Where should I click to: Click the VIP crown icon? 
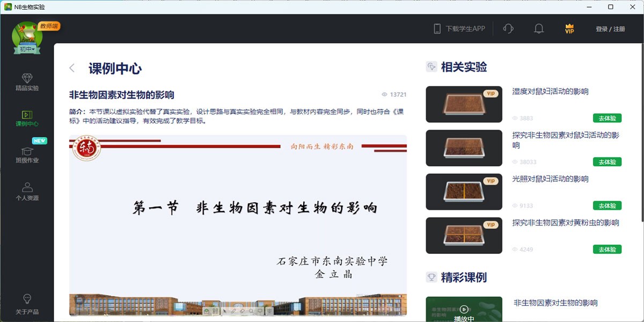click(569, 29)
